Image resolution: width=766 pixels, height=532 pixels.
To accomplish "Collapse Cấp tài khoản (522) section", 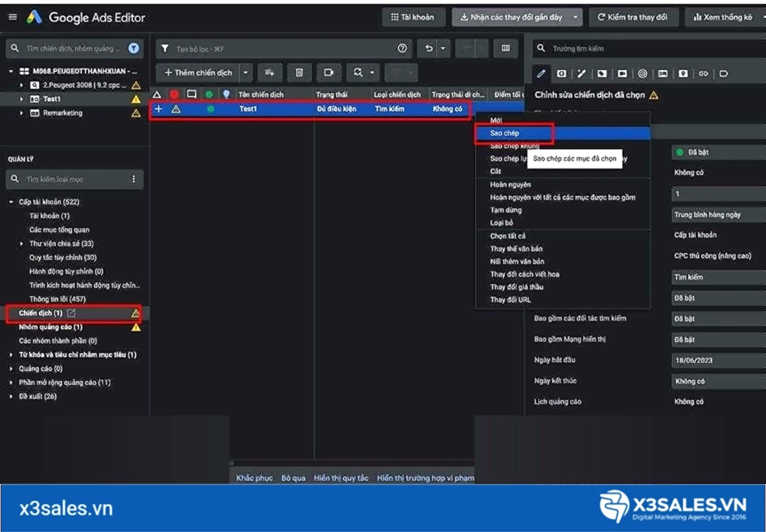I will pyautogui.click(x=11, y=202).
